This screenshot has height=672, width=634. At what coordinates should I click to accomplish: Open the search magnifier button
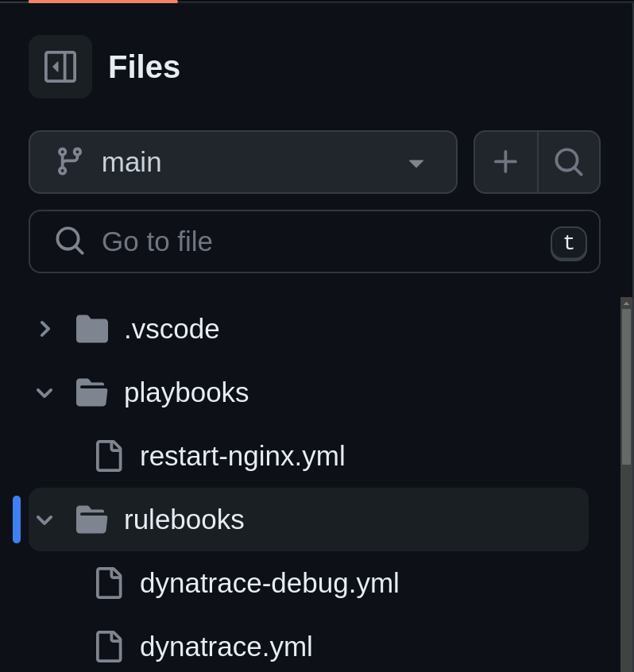pos(569,162)
